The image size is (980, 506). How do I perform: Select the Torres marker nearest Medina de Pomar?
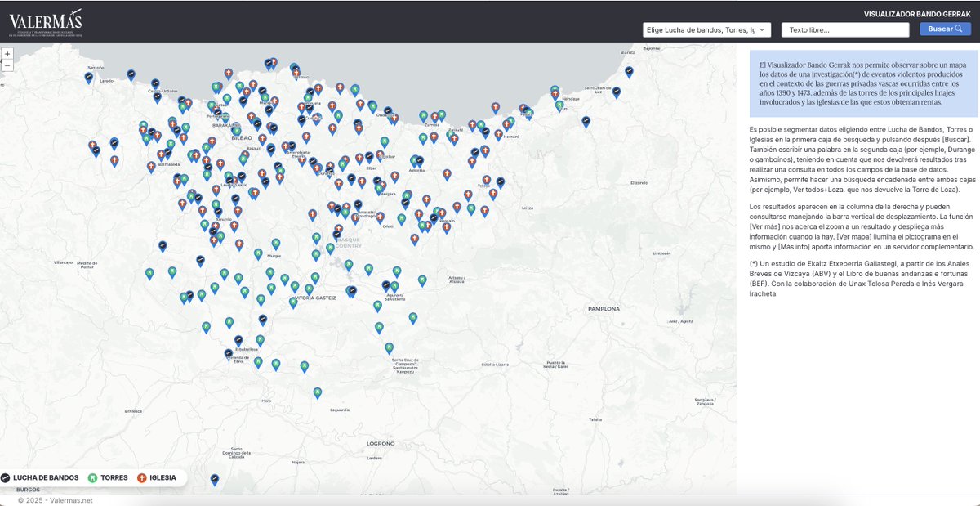149,274
